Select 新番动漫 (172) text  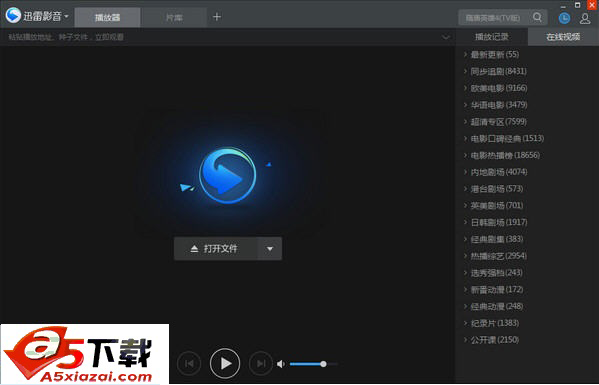[x=497, y=290]
